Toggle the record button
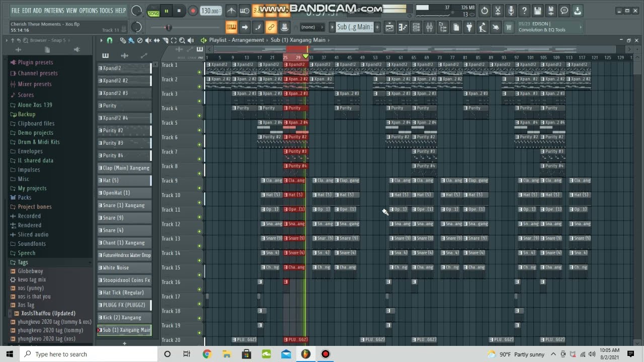This screenshot has height=362, width=644. pos(193,11)
